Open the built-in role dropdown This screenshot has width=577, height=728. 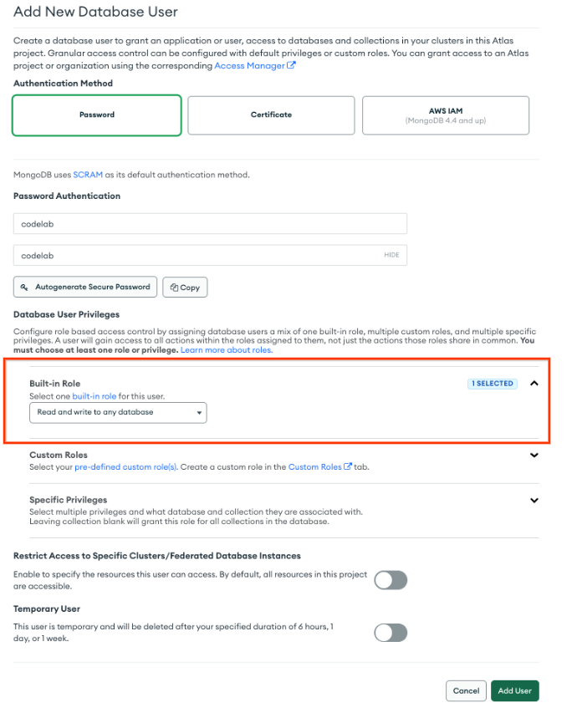tap(118, 412)
